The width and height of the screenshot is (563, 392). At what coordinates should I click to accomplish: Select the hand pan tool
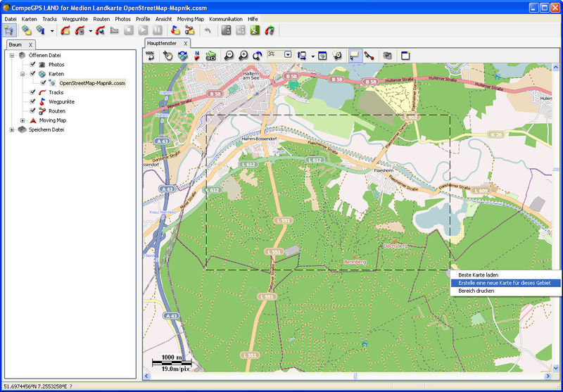coord(167,56)
